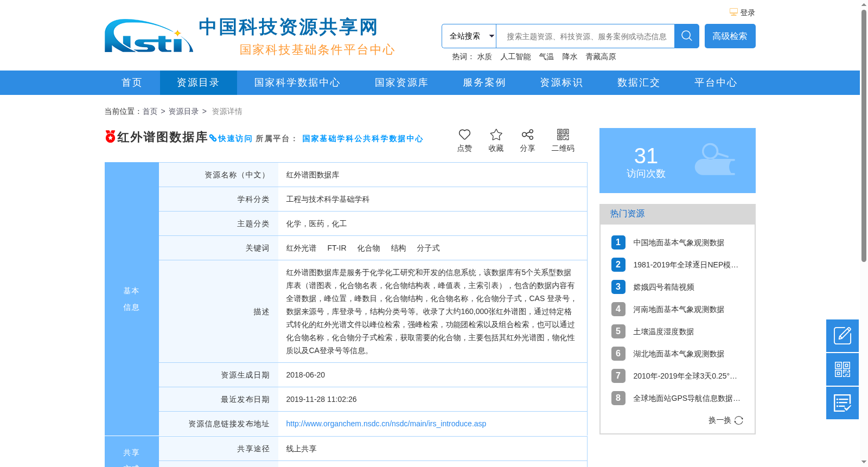Open the 国家科学数据中心 nav tab
Screen dimensions: 868x467
297,82
